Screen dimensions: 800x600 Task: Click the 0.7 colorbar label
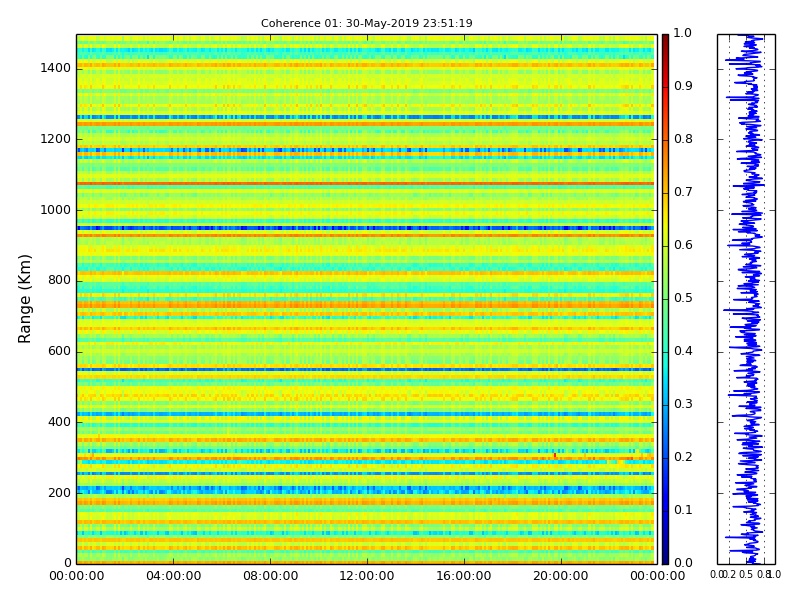683,192
